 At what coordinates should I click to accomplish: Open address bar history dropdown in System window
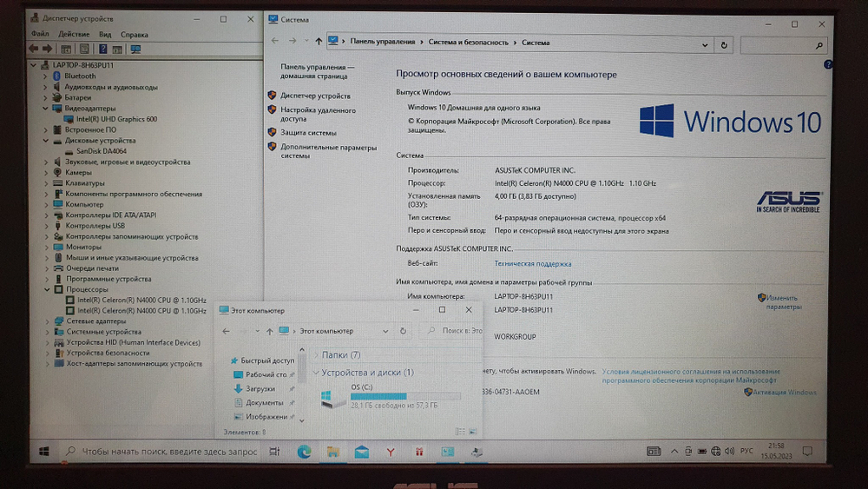click(x=705, y=45)
